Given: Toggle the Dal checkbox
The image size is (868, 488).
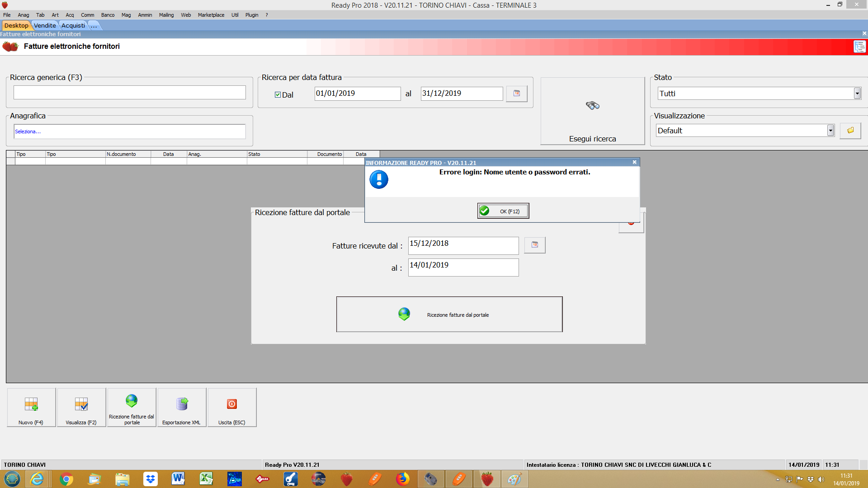Looking at the screenshot, I should 278,95.
